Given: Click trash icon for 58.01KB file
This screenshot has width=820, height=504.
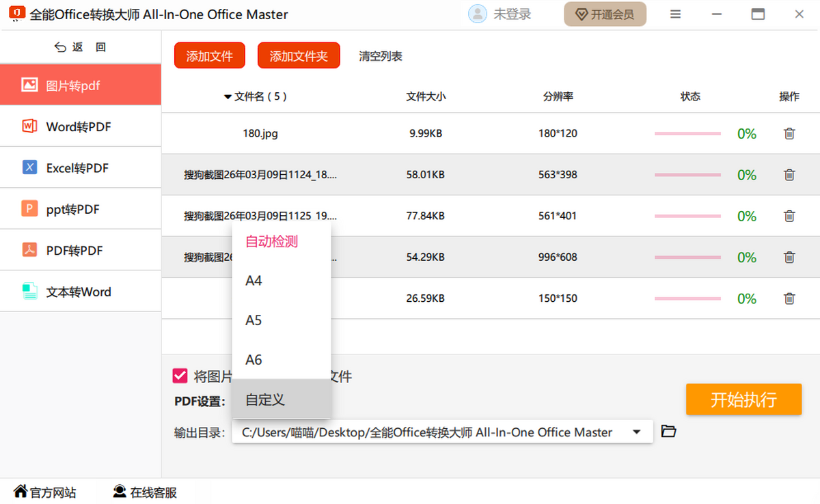Looking at the screenshot, I should (x=789, y=175).
